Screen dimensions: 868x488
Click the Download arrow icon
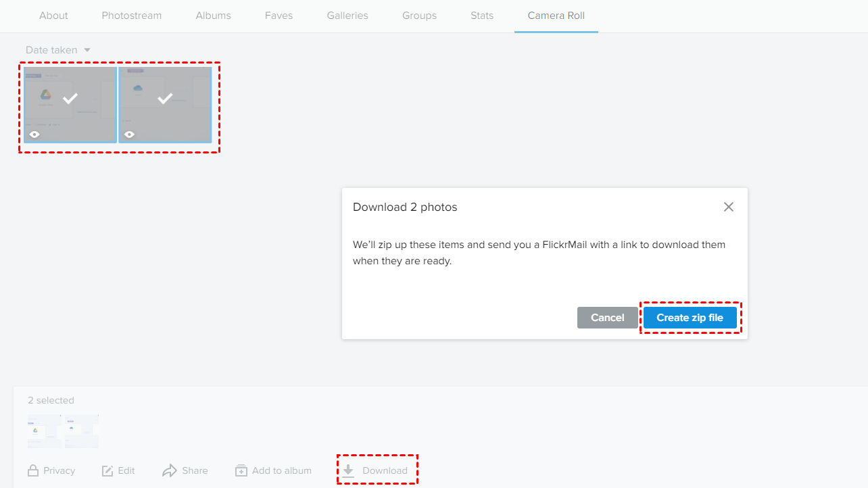click(x=348, y=470)
